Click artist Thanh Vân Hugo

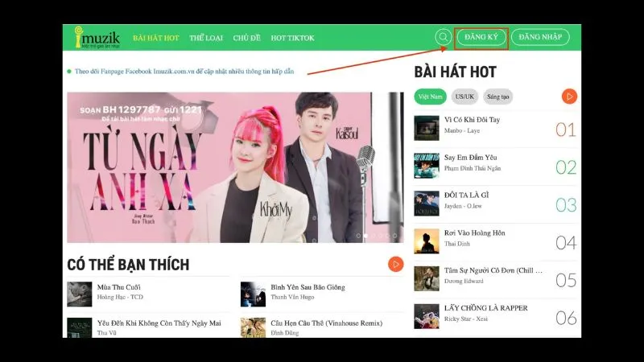click(292, 297)
